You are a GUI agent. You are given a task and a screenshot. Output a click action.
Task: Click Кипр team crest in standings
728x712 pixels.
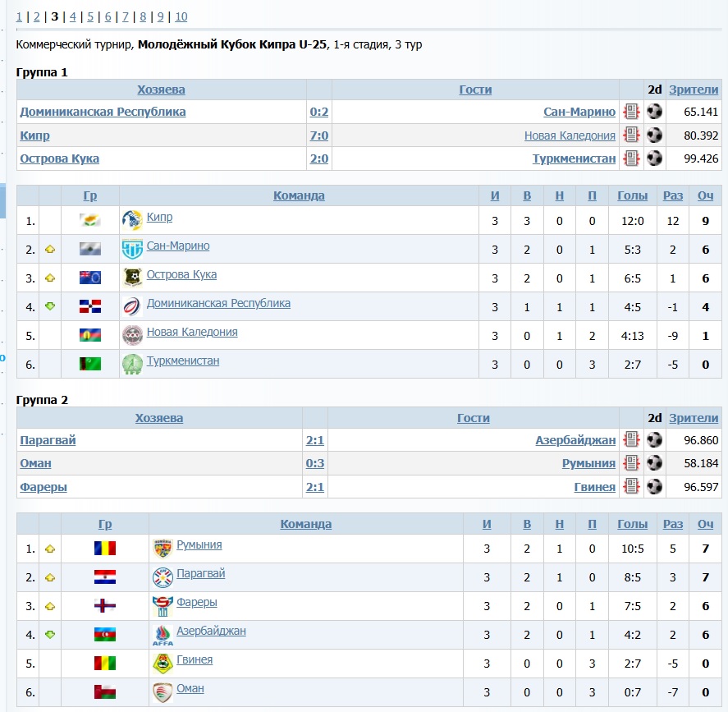[x=132, y=220]
